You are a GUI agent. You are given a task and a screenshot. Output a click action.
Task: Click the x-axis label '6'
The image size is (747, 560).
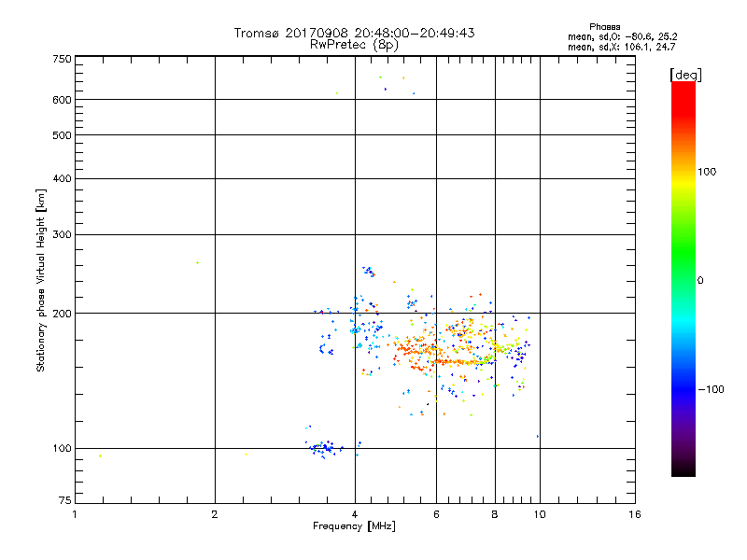point(436,514)
